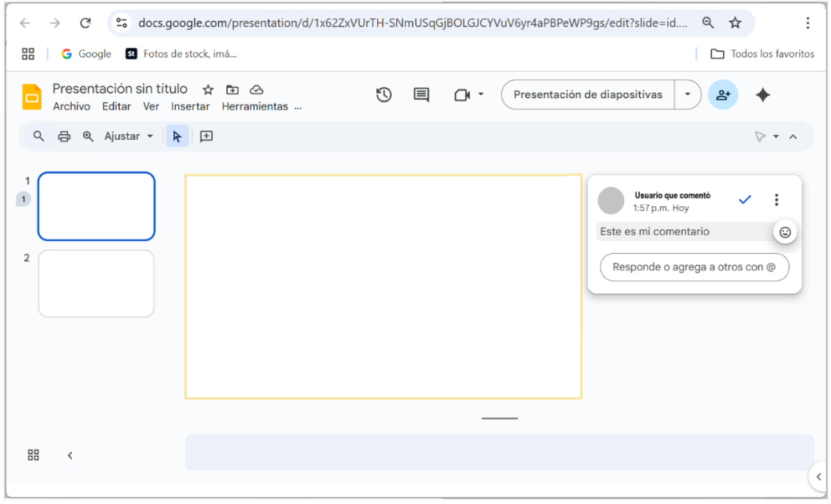The image size is (831, 504).
Task: Click the reply to comment field
Action: [x=694, y=268]
